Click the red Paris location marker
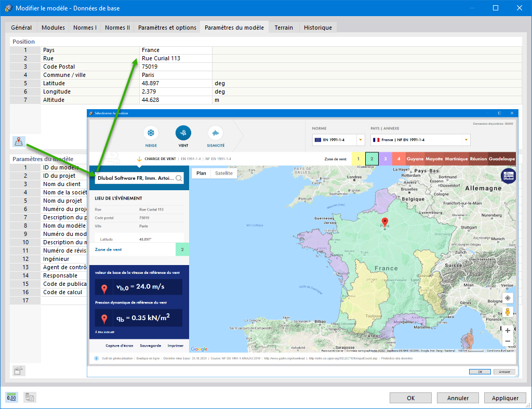Screen dimensions: 532x409 [385, 222]
